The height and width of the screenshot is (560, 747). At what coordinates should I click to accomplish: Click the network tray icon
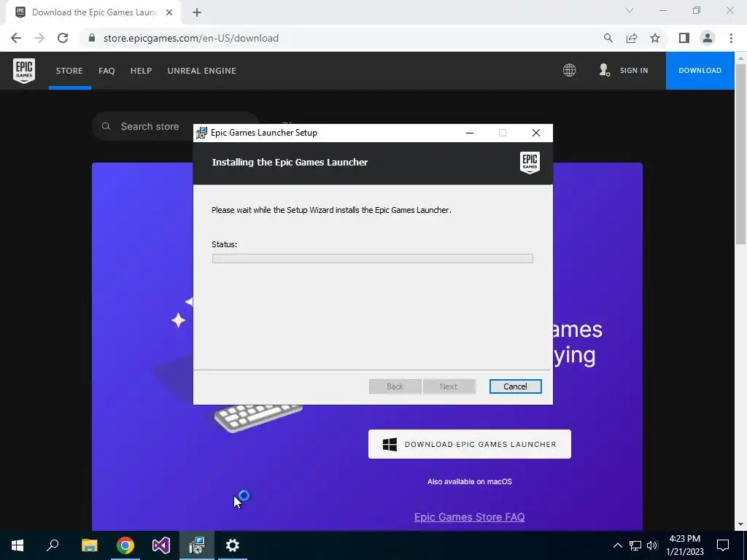[x=635, y=545]
